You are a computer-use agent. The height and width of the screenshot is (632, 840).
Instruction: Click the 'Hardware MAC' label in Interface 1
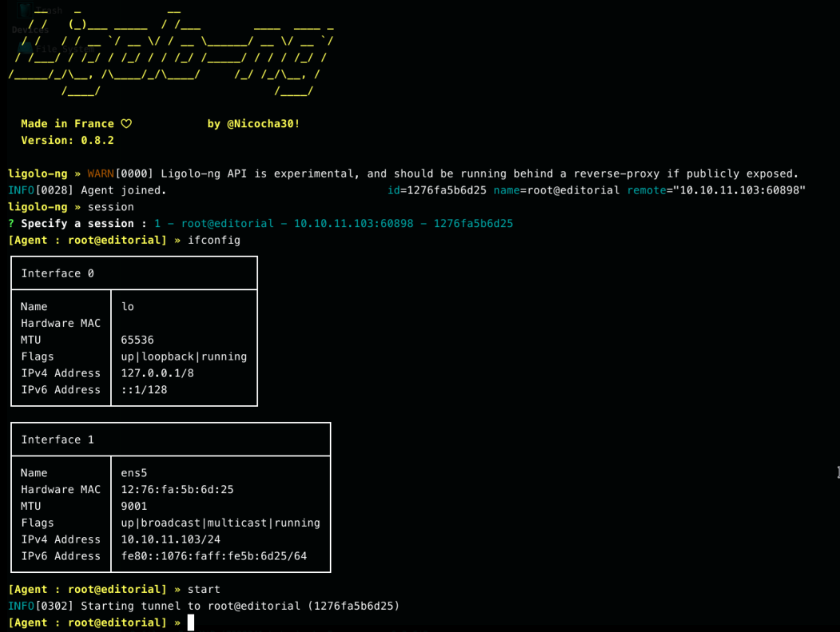(61, 489)
